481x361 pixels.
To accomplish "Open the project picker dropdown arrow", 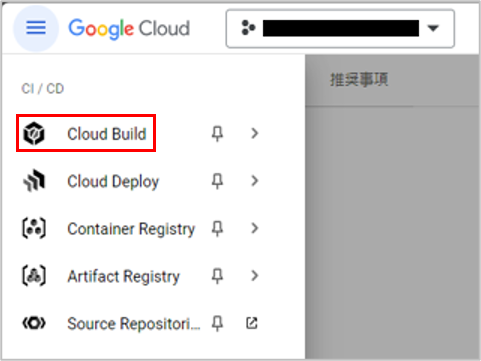I will 433,28.
